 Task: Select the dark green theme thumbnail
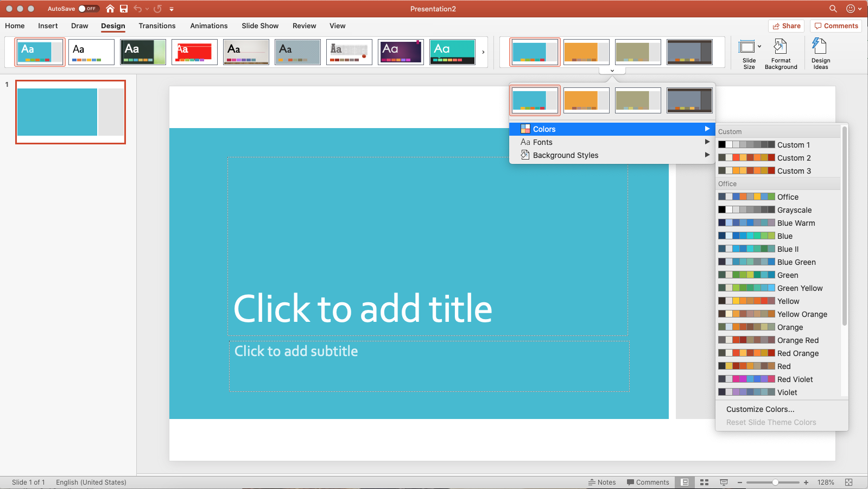pos(143,52)
